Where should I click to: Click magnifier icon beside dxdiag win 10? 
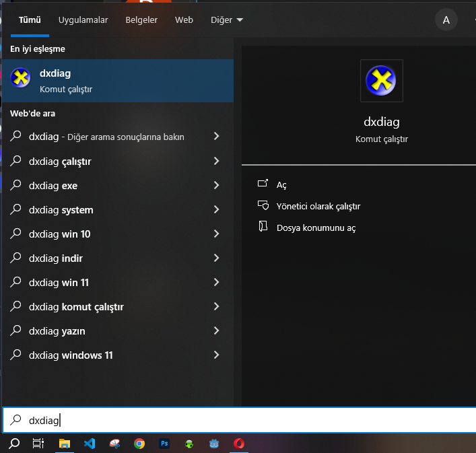15,234
